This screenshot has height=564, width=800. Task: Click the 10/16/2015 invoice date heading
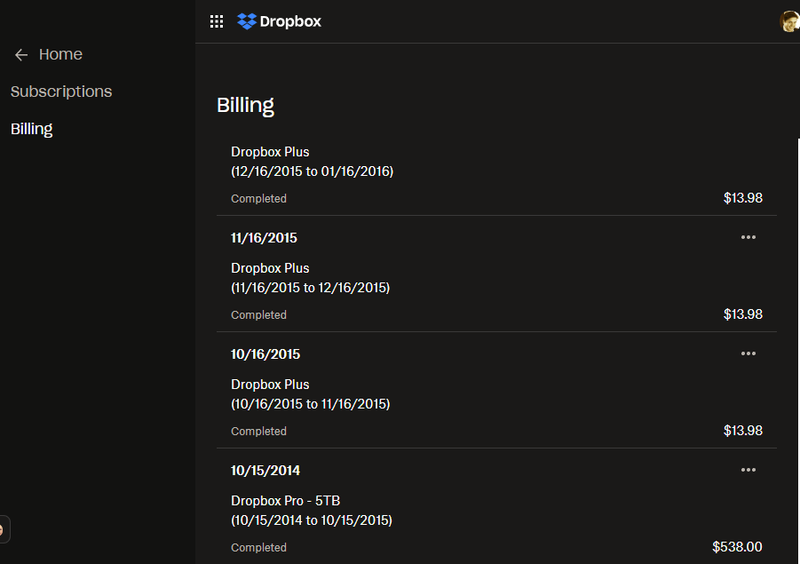[x=265, y=354]
